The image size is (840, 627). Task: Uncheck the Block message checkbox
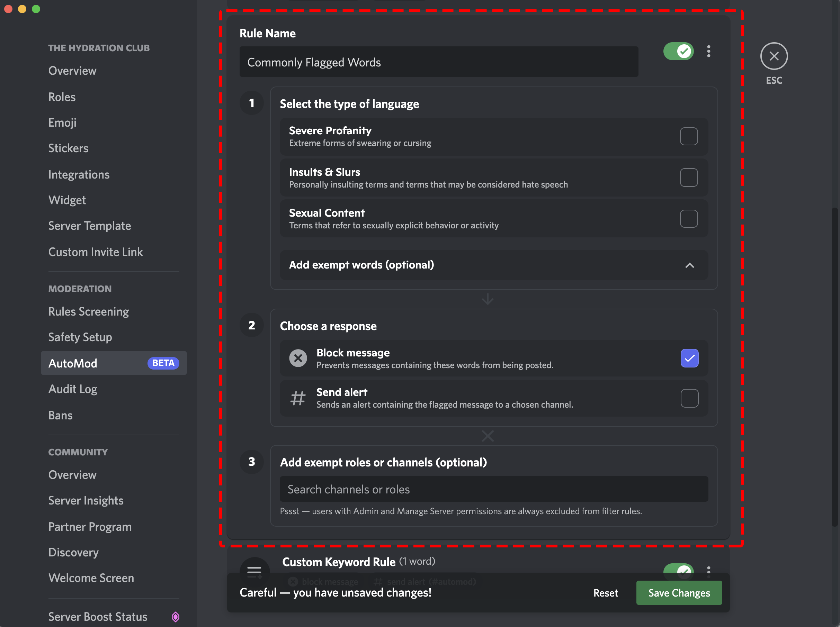pyautogui.click(x=689, y=358)
